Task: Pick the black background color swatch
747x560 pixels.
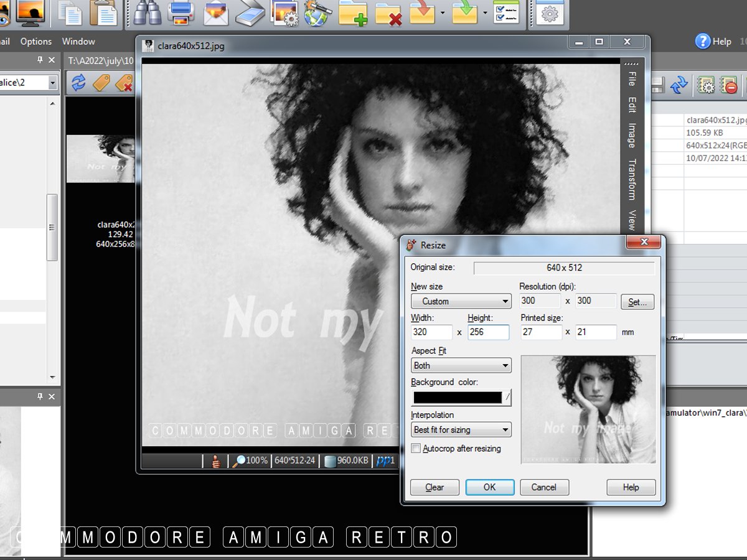Action: pyautogui.click(x=457, y=397)
